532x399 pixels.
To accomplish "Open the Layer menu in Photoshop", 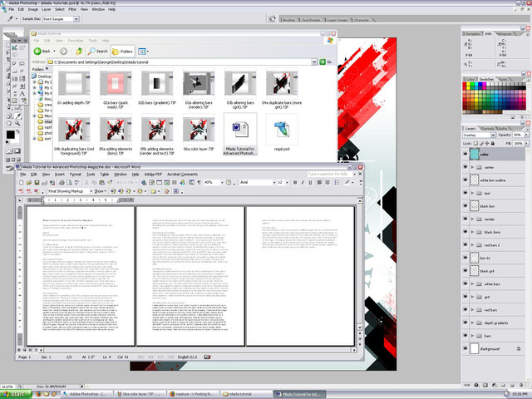I will 47,9.
